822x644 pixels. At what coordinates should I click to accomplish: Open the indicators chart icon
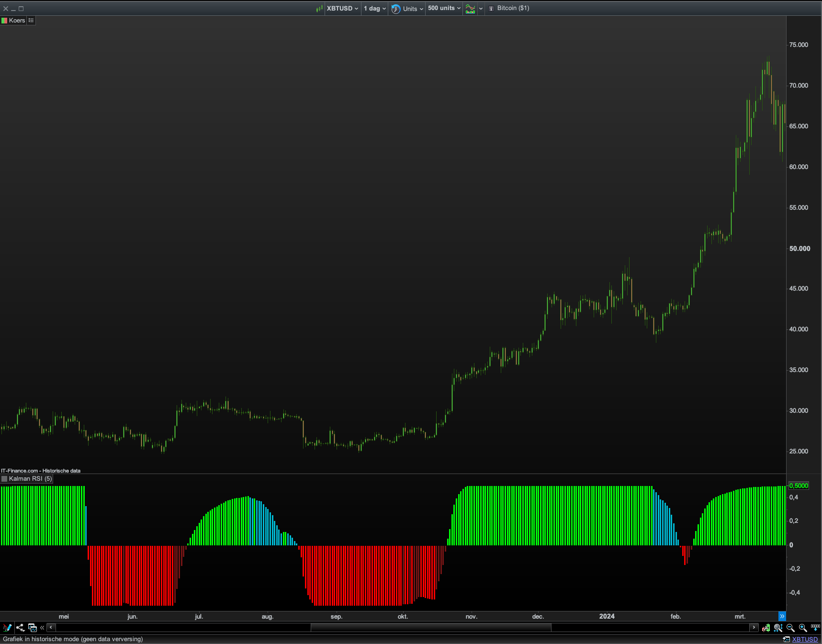pyautogui.click(x=471, y=9)
